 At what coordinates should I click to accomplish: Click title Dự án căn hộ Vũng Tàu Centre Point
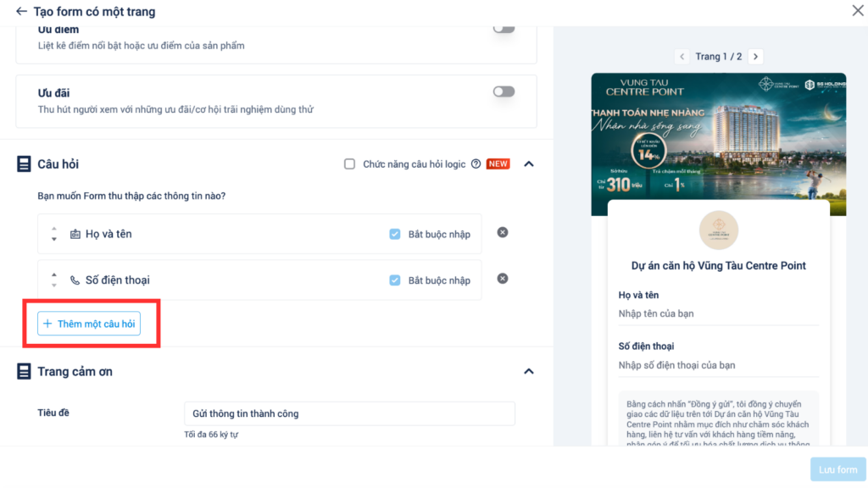(719, 265)
